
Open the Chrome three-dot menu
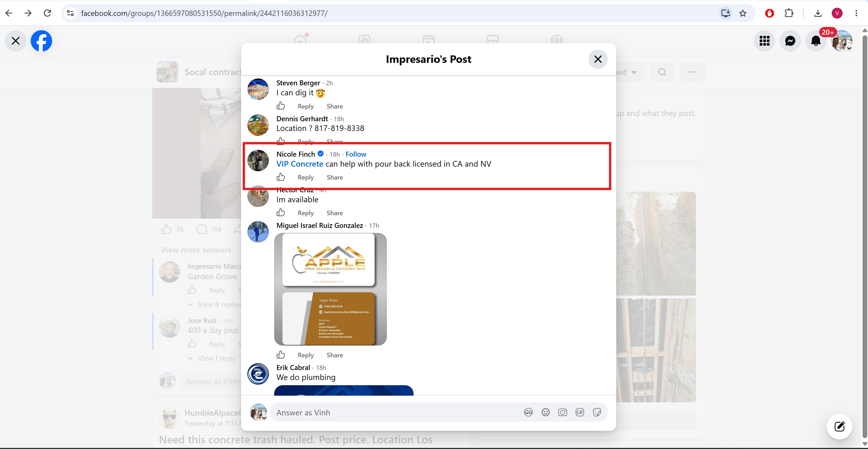(856, 13)
